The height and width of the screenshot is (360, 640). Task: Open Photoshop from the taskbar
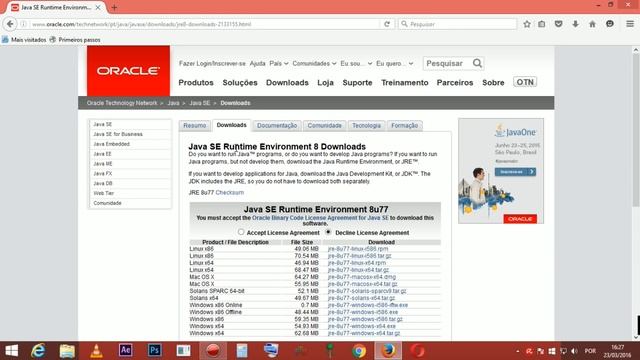click(154, 350)
